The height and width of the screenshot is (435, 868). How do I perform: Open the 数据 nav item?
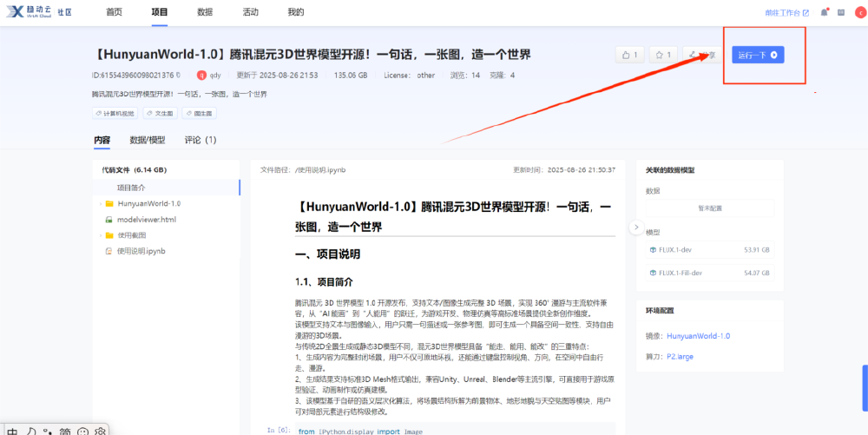[x=205, y=12]
